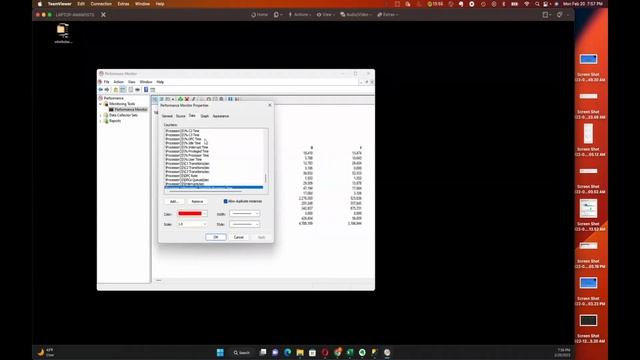Click TeamViewer Home toolbar button
The width and height of the screenshot is (640, 360).
260,15
